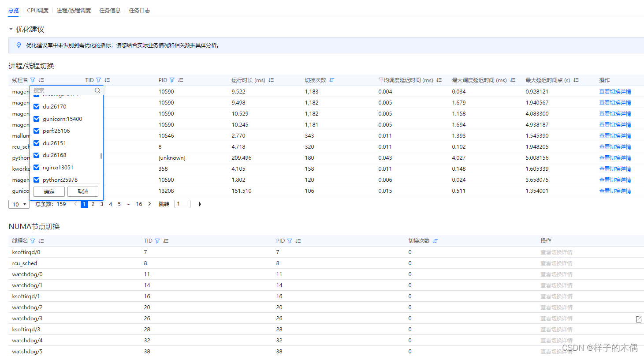Open 查看切换详情 for row with 1,183 switches
This screenshot has height=356, width=644.
click(x=615, y=92)
